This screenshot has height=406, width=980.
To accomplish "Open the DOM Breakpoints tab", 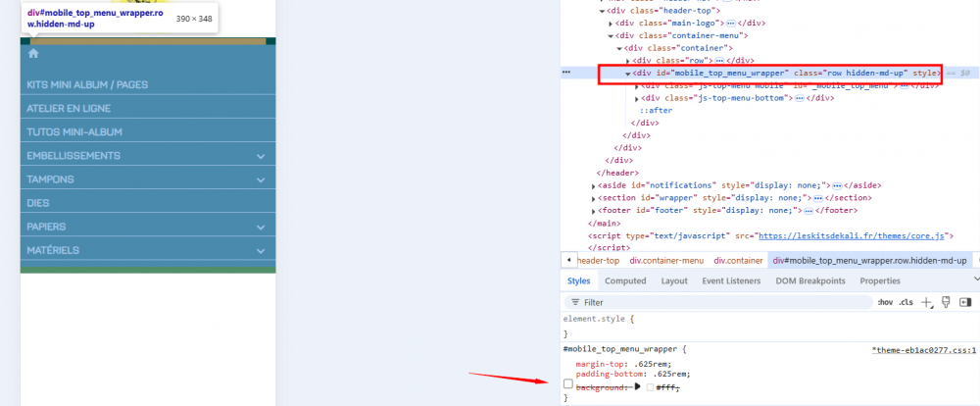I will (810, 280).
